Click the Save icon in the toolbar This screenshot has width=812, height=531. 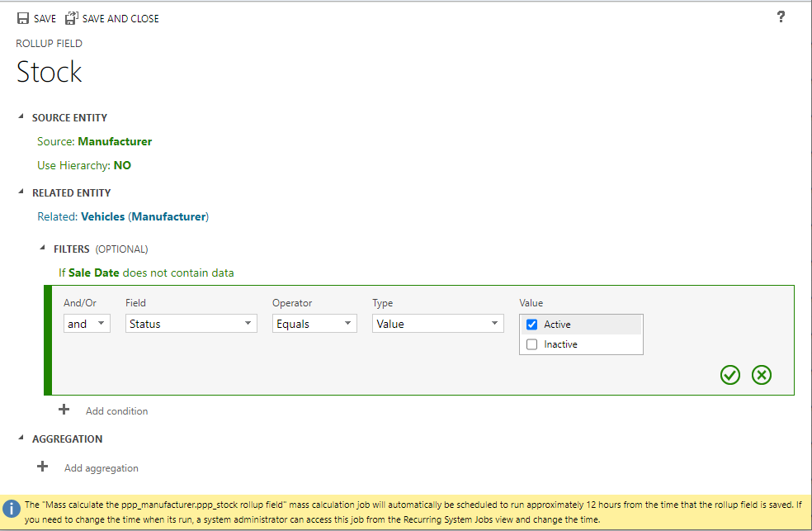(x=22, y=17)
